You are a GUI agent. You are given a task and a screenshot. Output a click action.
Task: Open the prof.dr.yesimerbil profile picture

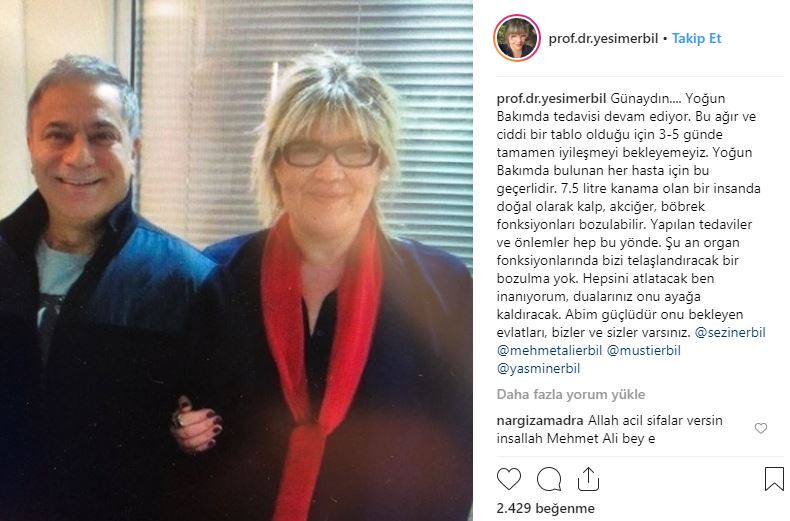point(517,38)
